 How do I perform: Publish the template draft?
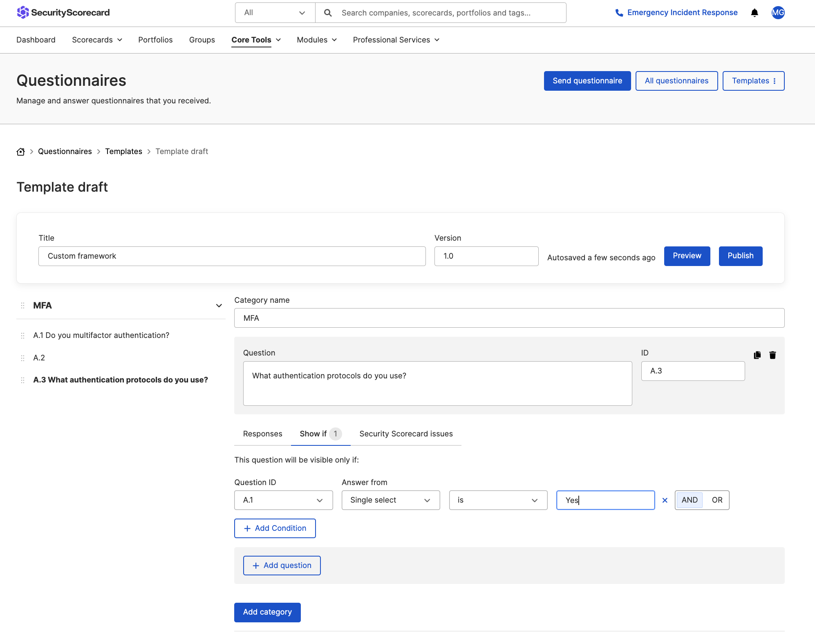pyautogui.click(x=740, y=256)
